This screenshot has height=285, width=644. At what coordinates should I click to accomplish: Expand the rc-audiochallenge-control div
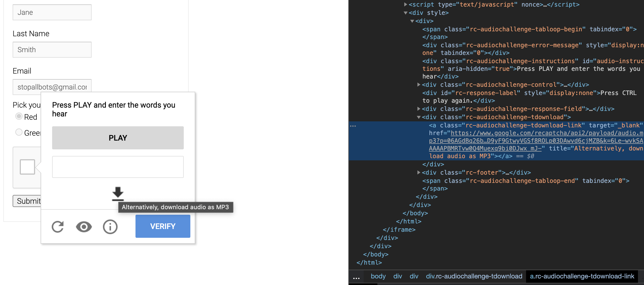(x=419, y=85)
